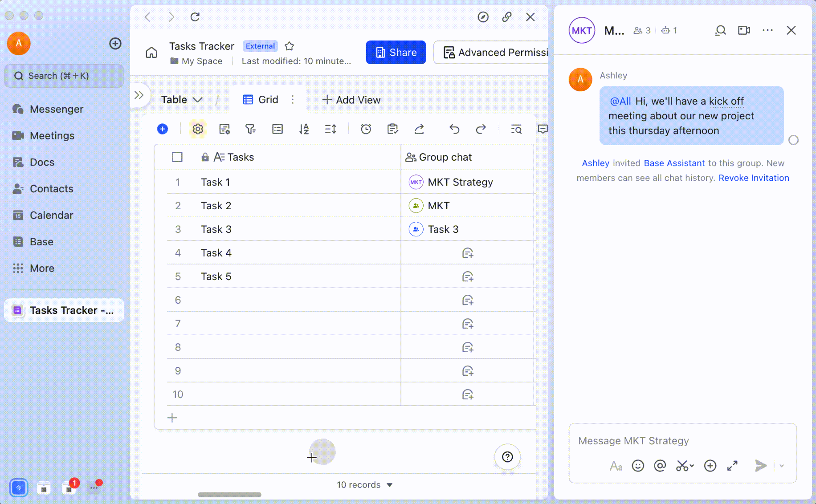The height and width of the screenshot is (504, 816).
Task: Open the search records icon
Action: (x=516, y=129)
